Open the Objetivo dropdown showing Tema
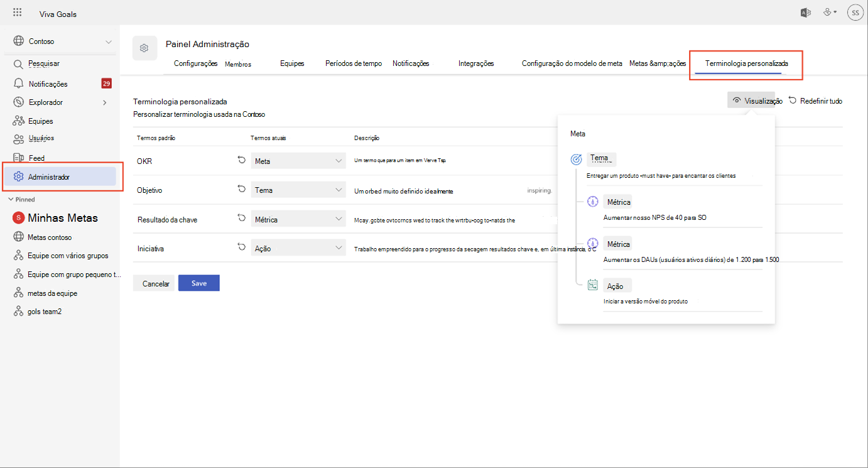 [298, 190]
